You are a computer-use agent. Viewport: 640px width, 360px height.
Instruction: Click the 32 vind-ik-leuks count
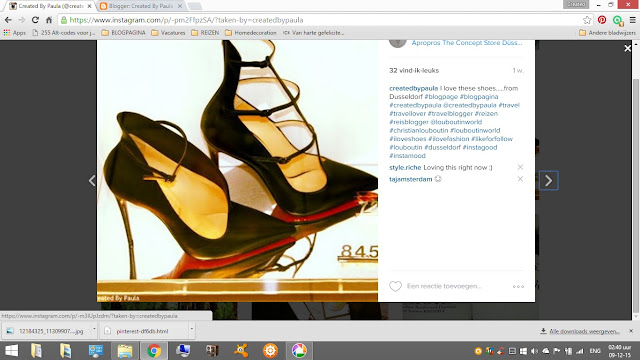414,71
